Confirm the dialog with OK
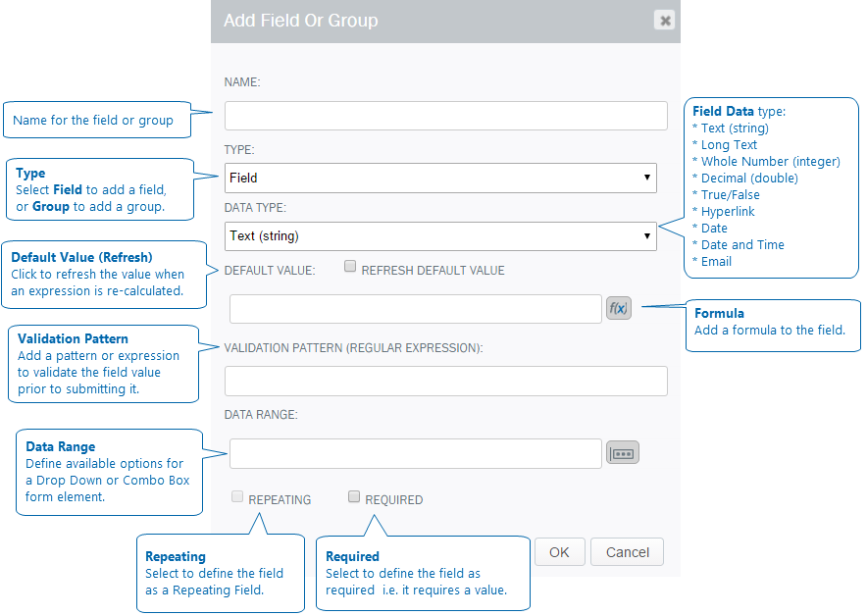 point(559,552)
